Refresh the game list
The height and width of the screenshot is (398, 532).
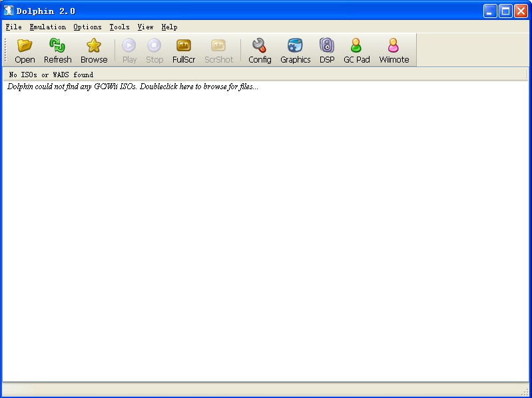57,51
